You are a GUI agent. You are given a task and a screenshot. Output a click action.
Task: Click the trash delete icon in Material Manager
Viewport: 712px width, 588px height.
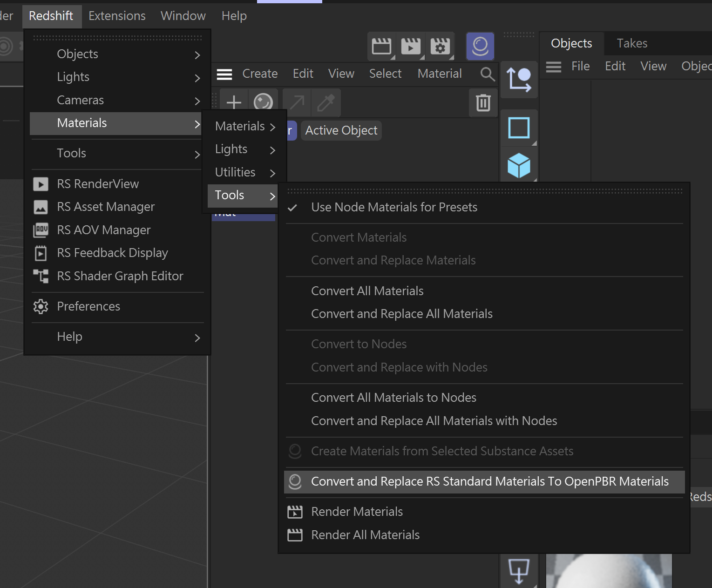(x=483, y=102)
